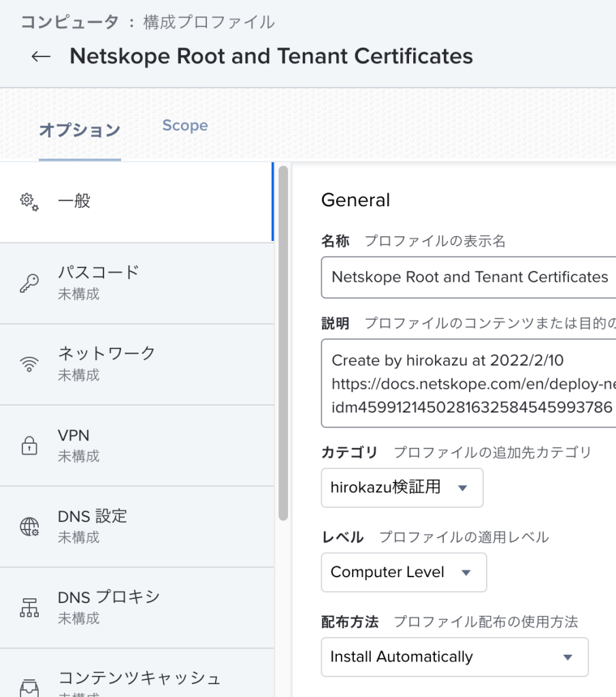Click the page title Netskope Root and Tenant Certificates
616x697 pixels.
(x=271, y=56)
